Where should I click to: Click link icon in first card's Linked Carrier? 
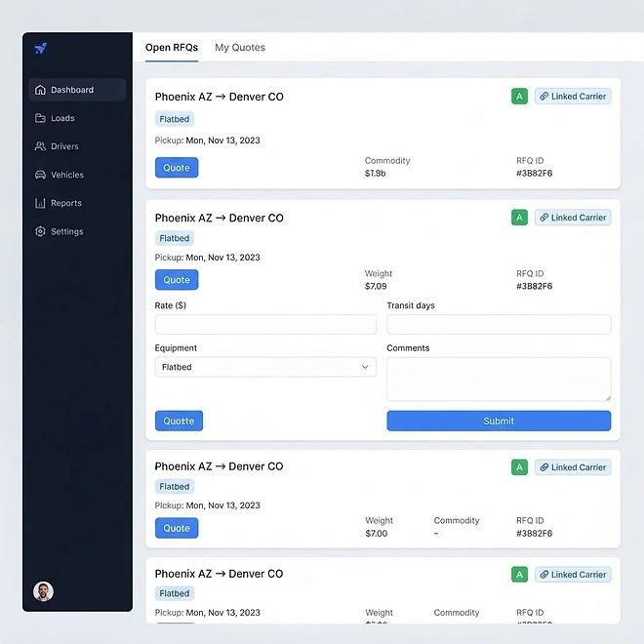(x=543, y=96)
